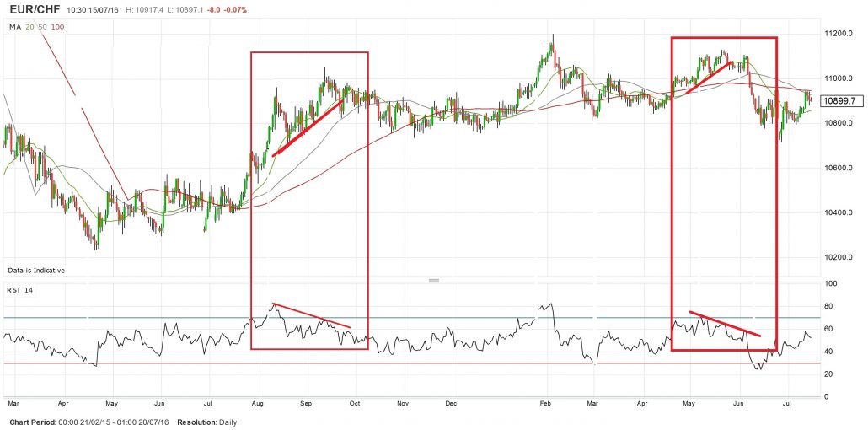Click the RSI axis label 40
This screenshot has width=868, height=430.
(829, 352)
